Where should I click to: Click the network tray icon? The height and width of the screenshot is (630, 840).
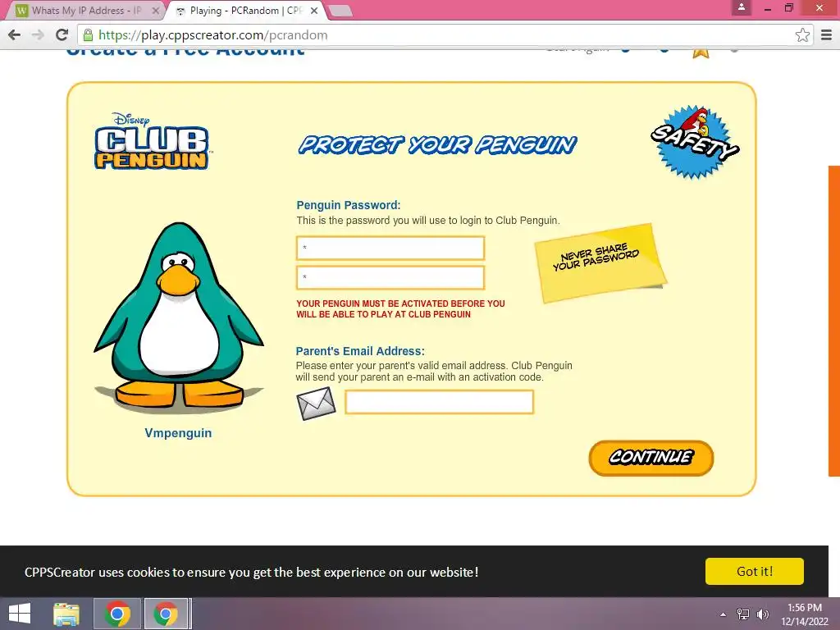743,614
